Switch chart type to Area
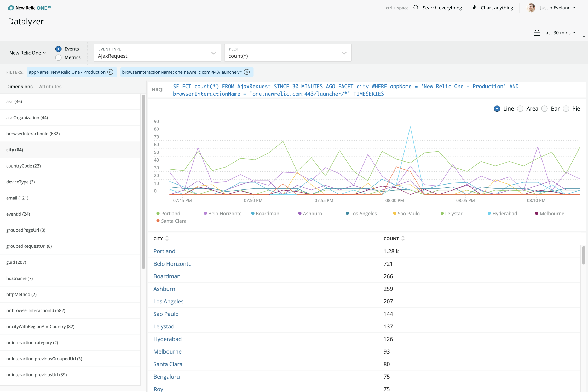The width and height of the screenshot is (588, 392). pos(520,109)
